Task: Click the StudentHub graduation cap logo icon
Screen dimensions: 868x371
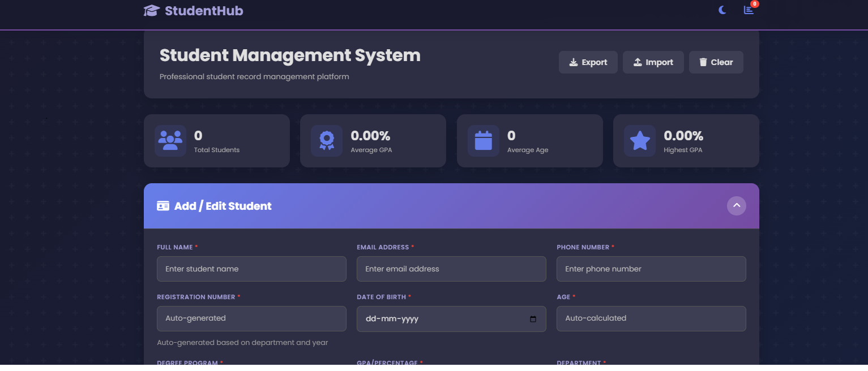Action: coord(152,11)
